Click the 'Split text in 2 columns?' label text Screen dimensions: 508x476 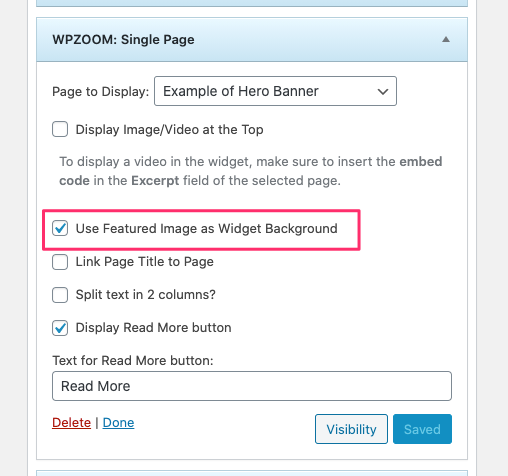coord(146,295)
